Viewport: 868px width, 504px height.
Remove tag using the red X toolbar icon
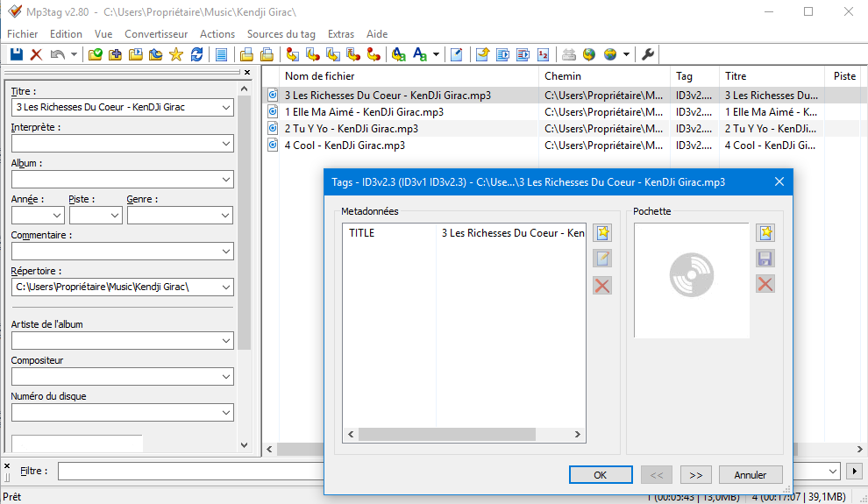(37, 54)
